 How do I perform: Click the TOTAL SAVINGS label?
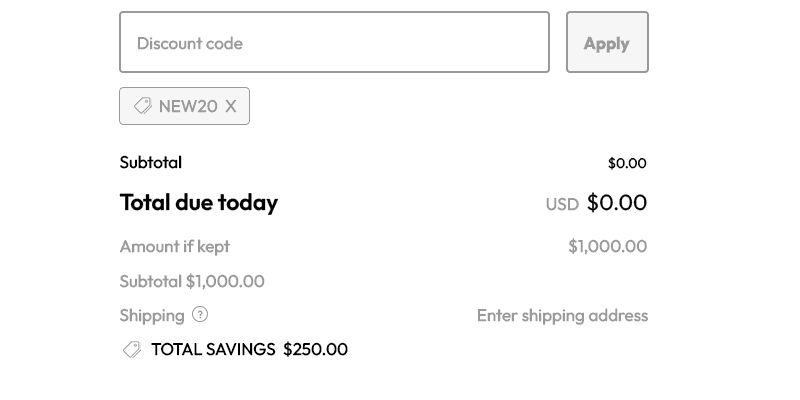[213, 349]
